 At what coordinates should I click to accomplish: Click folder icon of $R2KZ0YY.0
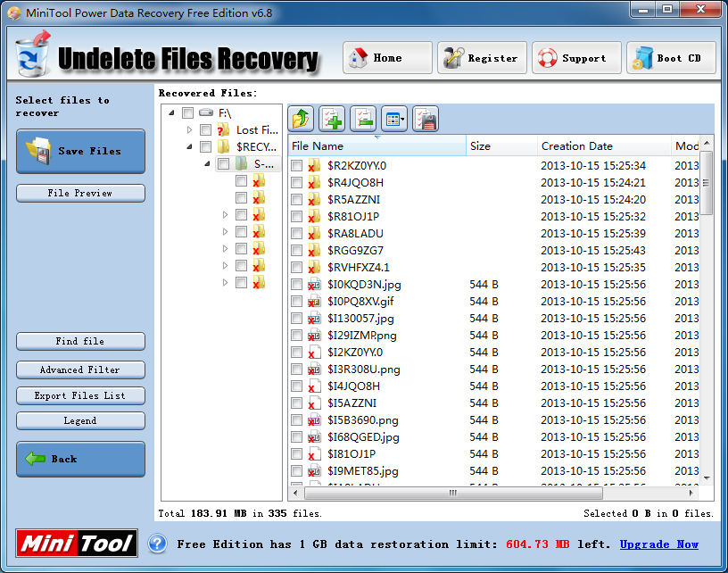[x=314, y=165]
